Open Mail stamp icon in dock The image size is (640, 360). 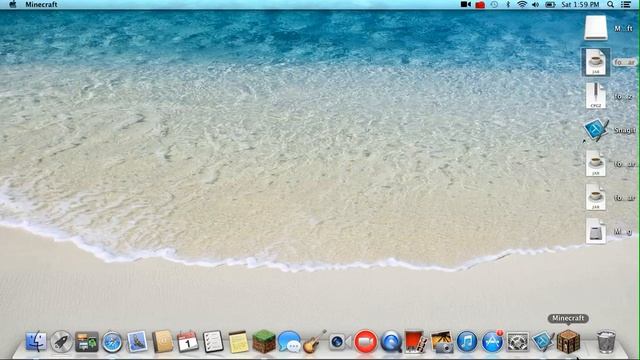point(137,342)
